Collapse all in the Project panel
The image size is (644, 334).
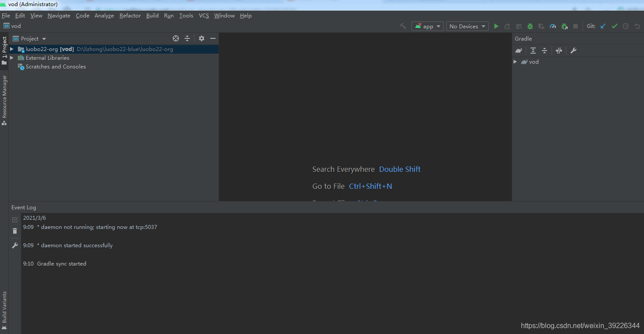(x=187, y=38)
